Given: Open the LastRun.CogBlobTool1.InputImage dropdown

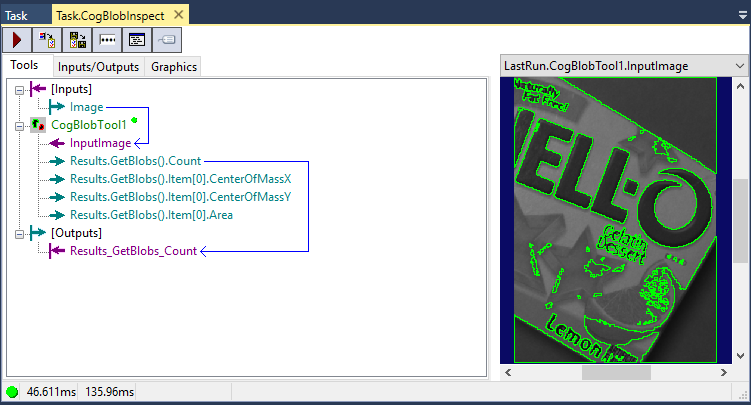Looking at the screenshot, I should tap(740, 64).
